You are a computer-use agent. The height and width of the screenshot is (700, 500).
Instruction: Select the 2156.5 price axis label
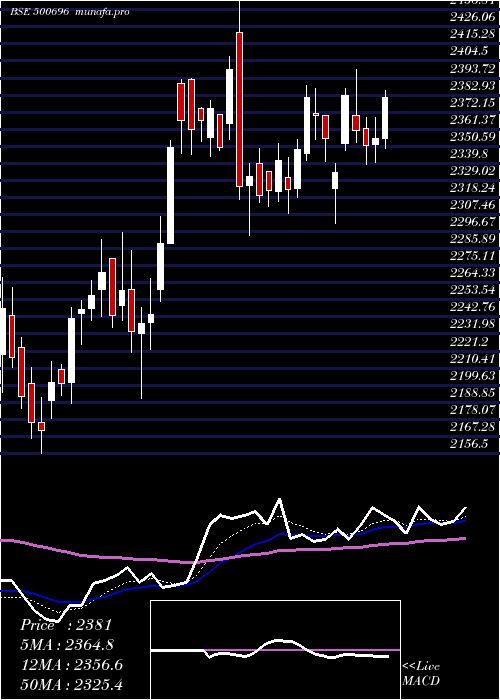pyautogui.click(x=469, y=445)
